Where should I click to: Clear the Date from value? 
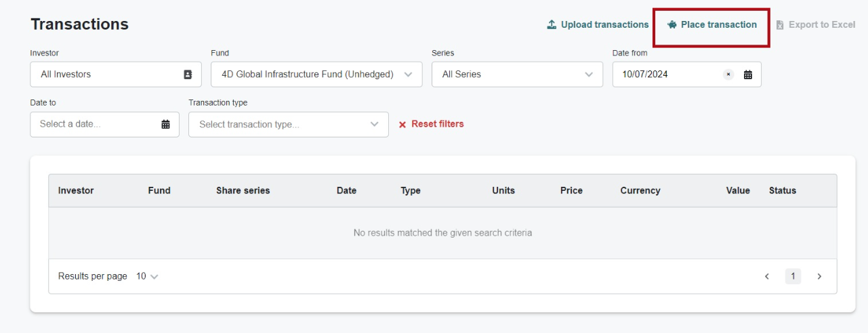[728, 74]
